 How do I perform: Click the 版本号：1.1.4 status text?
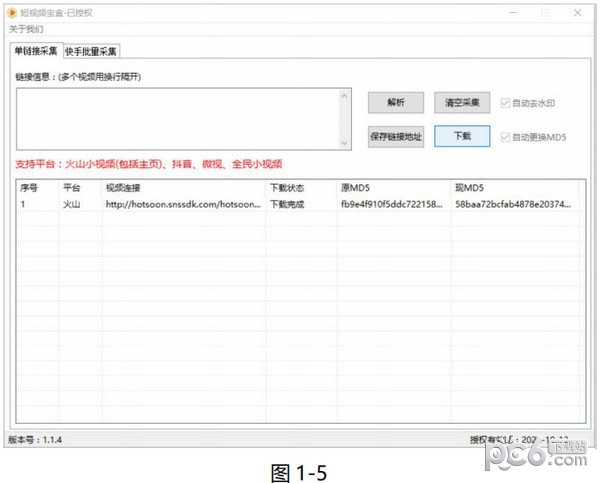(35, 440)
